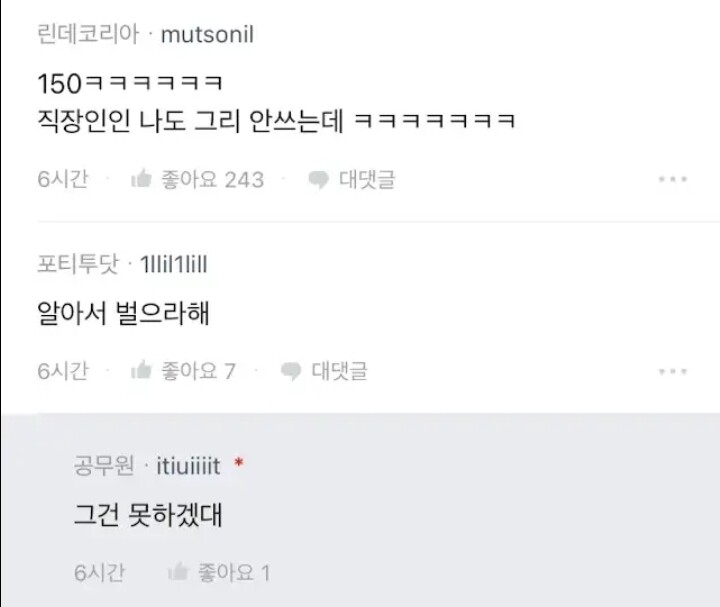720x607 pixels.
Task: Click 좋아요 1 on itiuiiiit's reply
Action: (234, 573)
